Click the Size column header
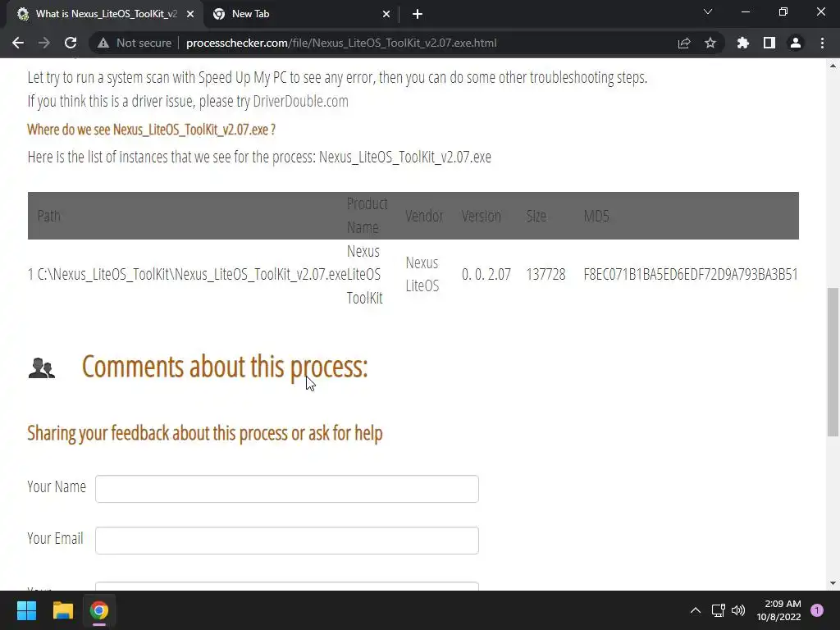This screenshot has height=630, width=840. coord(536,216)
